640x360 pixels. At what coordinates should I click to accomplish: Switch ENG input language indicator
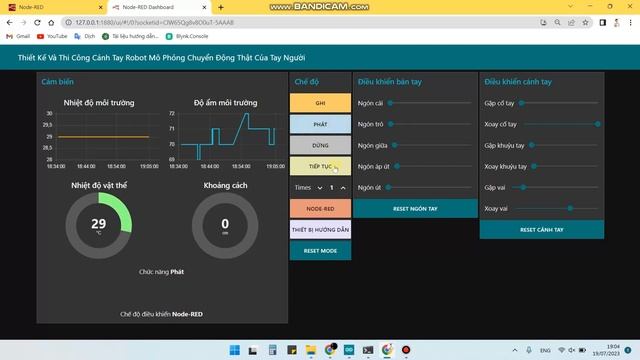point(545,350)
